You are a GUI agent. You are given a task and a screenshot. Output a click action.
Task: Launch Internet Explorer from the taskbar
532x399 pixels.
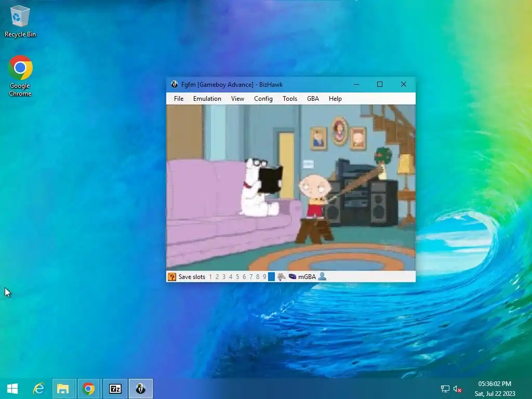[x=38, y=389]
